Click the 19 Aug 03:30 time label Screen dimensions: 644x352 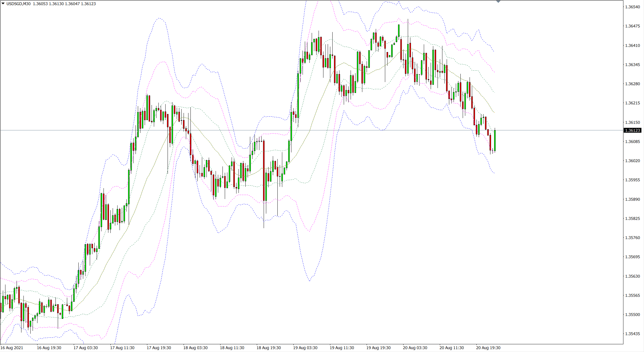click(x=305, y=348)
